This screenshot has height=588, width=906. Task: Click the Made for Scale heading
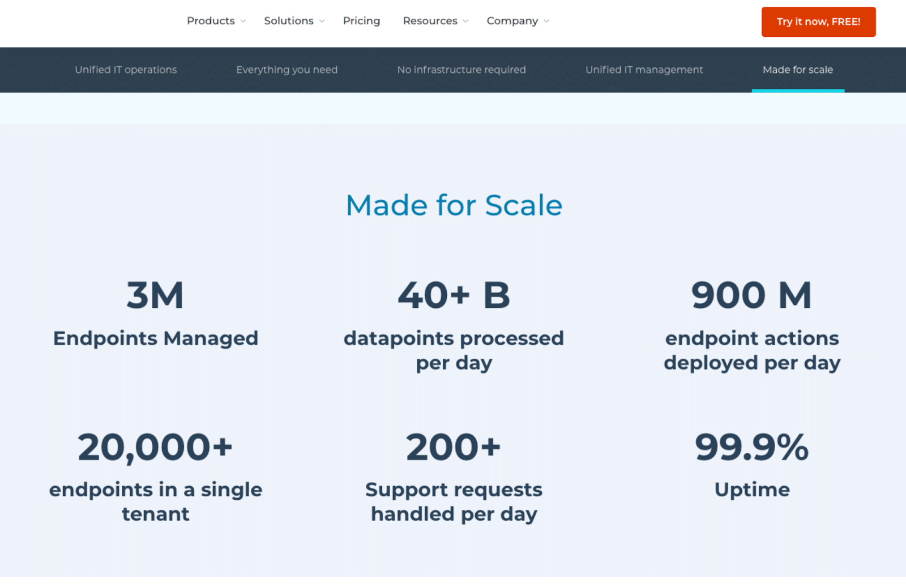(454, 205)
